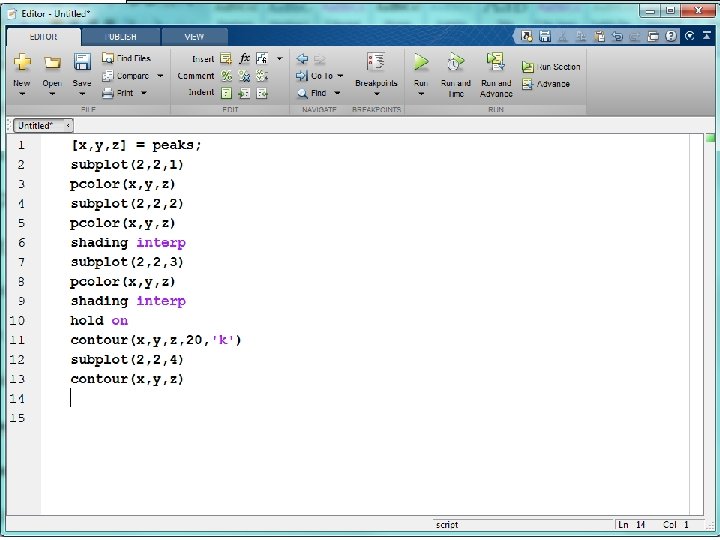
Task: Click the Breakpoints icon
Action: pos(376,62)
